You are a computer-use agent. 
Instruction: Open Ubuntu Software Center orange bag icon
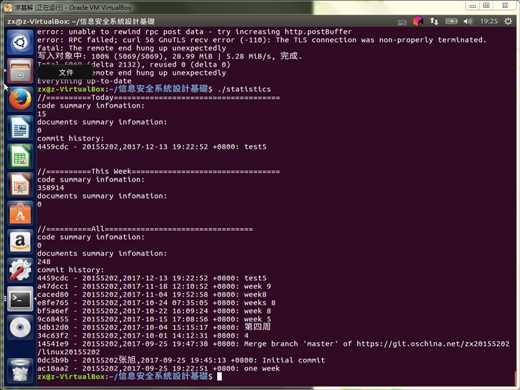[x=20, y=214]
